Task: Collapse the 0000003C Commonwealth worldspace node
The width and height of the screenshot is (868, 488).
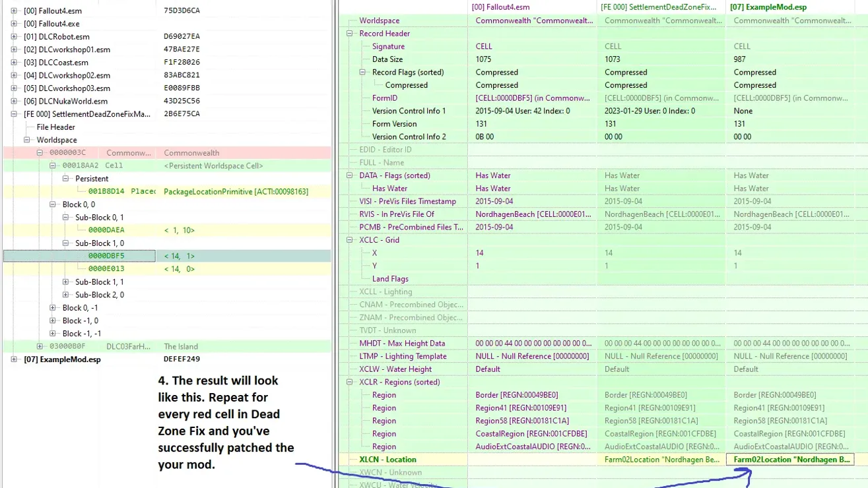Action: 40,153
